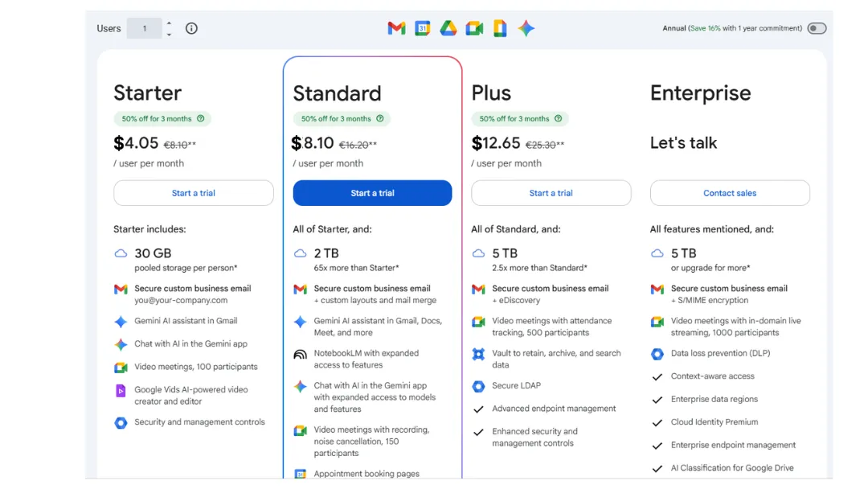Click Gmail icon by Starter business email
Image resolution: width=868 pixels, height=489 pixels.
pos(121,289)
